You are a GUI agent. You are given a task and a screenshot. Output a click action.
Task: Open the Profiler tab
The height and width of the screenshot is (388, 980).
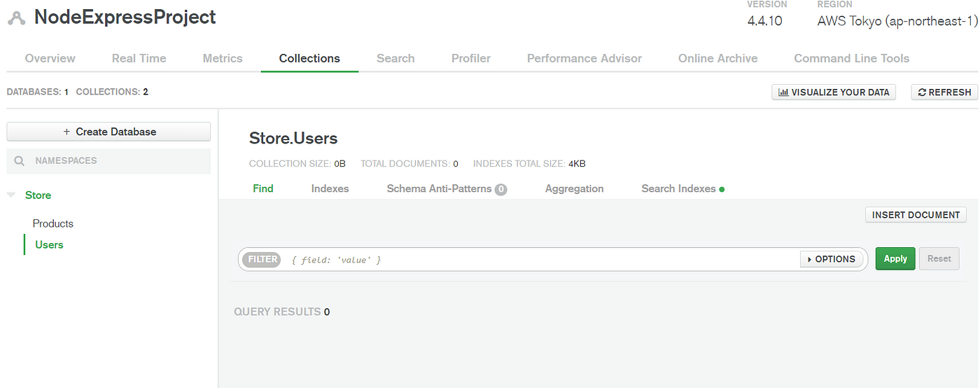pyautogui.click(x=471, y=59)
